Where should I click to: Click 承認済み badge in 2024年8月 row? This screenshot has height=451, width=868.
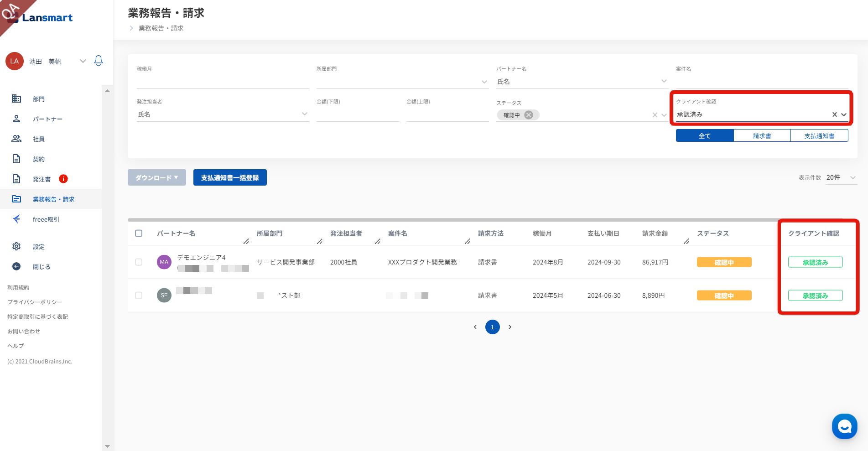pyautogui.click(x=816, y=262)
